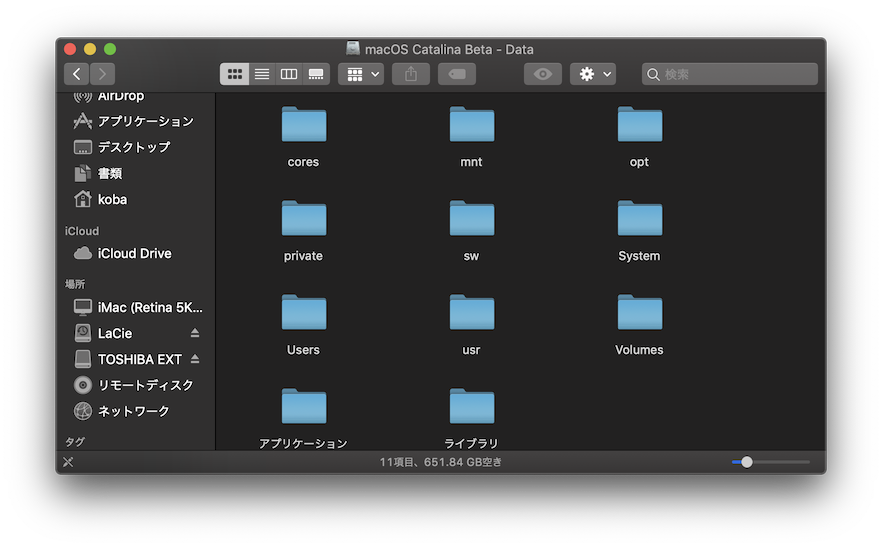This screenshot has height=548, width=882.
Task: Switch to gallery view
Action: [316, 74]
